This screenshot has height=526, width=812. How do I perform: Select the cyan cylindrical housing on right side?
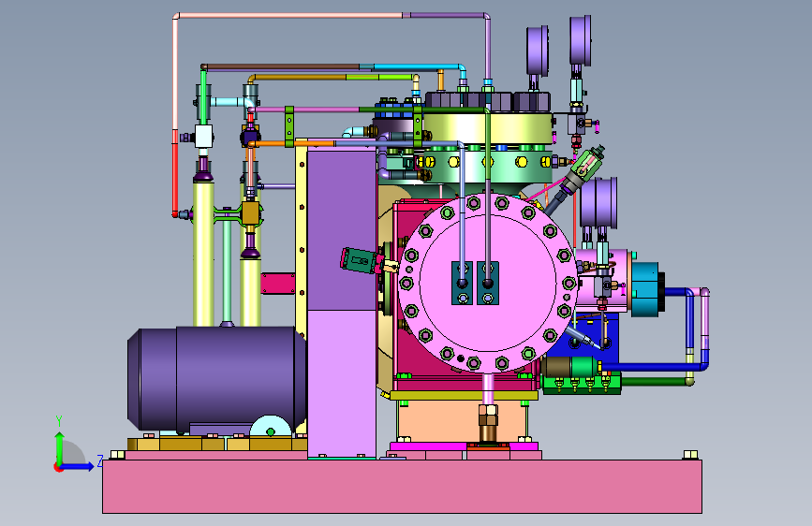point(644,289)
